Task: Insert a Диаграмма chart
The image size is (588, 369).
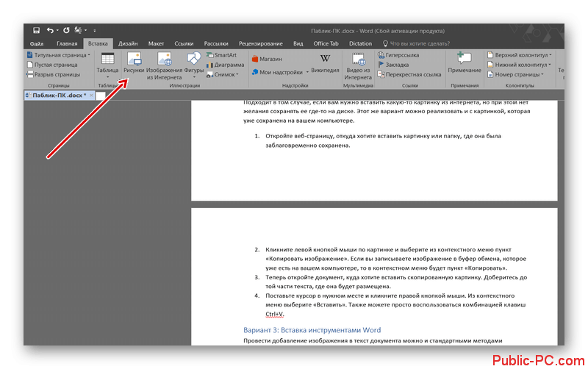Action: click(x=225, y=65)
